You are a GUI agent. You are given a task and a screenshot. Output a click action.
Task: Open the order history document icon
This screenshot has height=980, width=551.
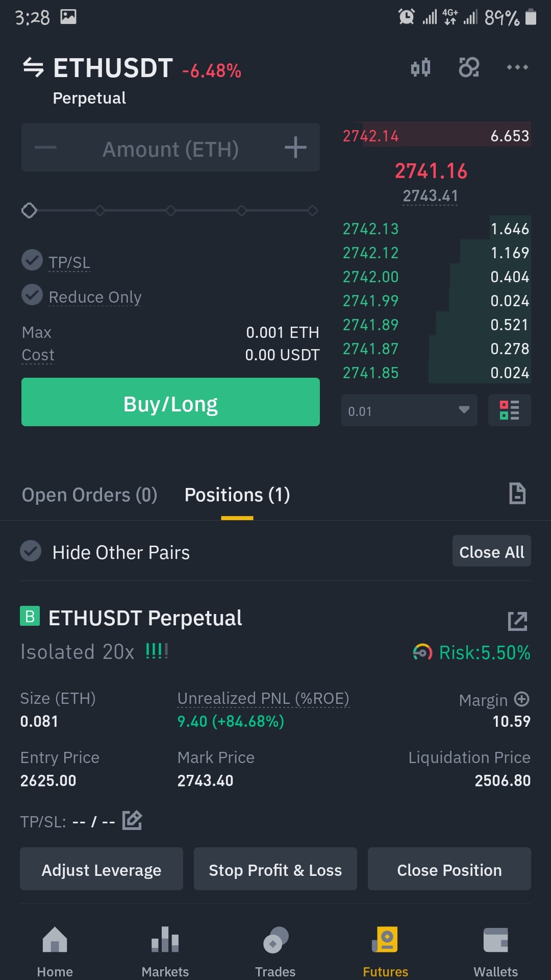[517, 494]
